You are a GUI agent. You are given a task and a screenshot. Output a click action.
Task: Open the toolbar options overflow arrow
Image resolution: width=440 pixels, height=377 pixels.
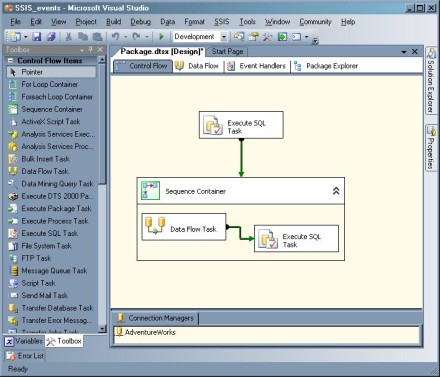[x=315, y=40]
